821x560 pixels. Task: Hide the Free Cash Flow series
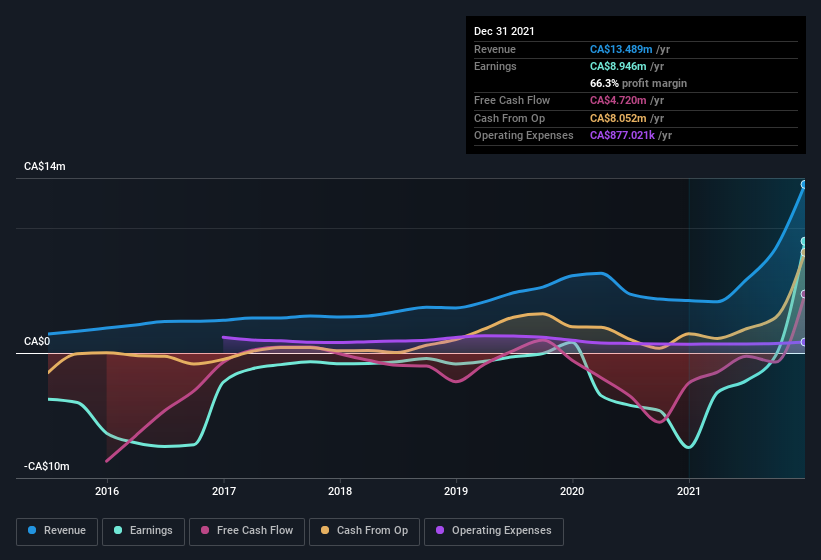coord(247,531)
